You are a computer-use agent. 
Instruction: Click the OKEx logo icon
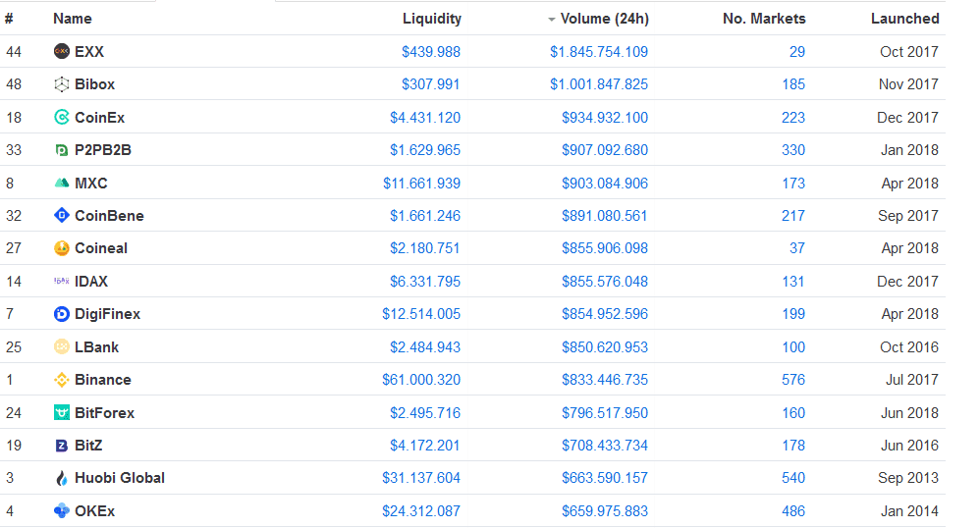(62, 511)
